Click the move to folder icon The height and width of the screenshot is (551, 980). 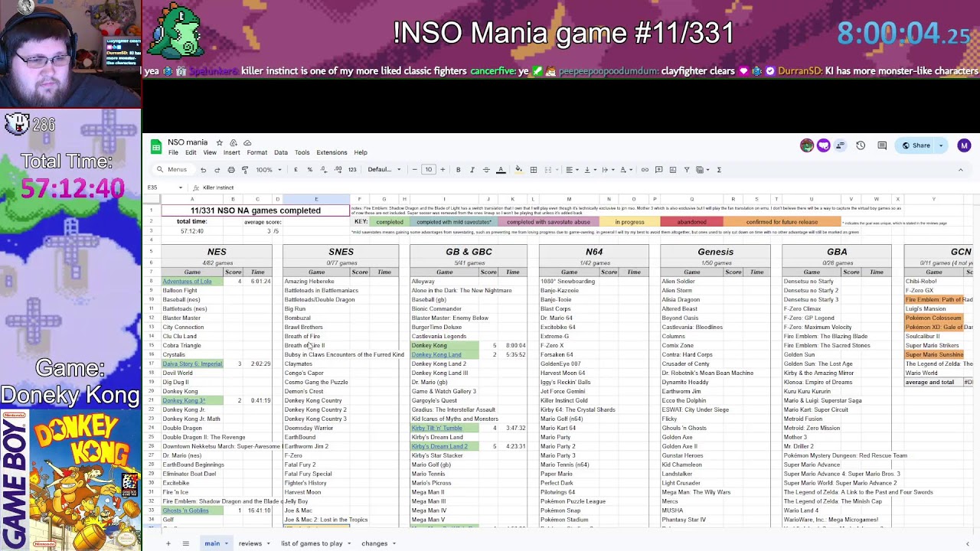pos(234,143)
